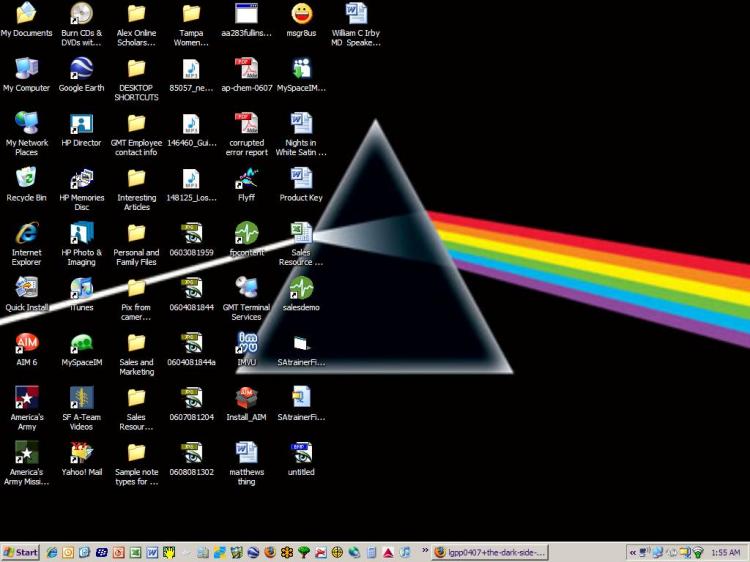Open the Google Earth desktop shortcut
Image resolution: width=750 pixels, height=562 pixels.
(81, 70)
